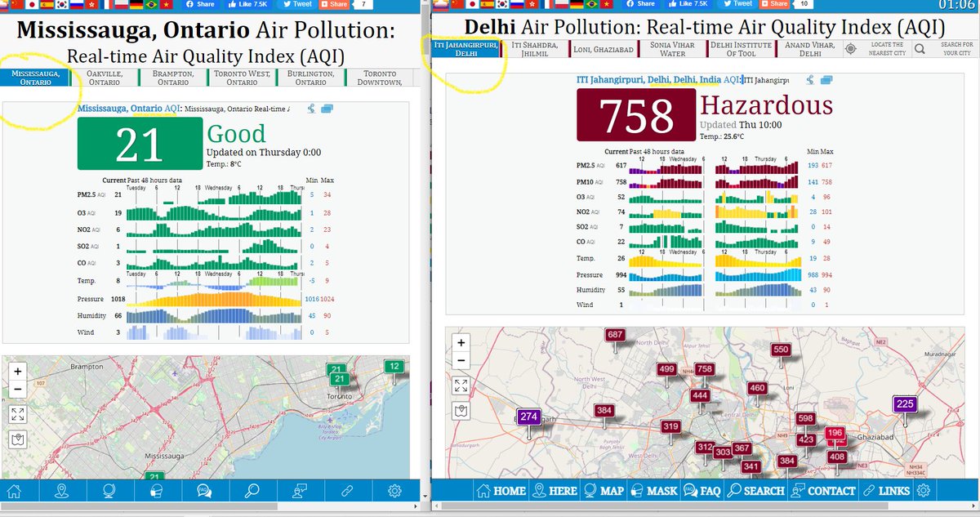This screenshot has width=980, height=517.
Task: Switch to Toronto West, Ontario tab
Action: click(x=242, y=78)
